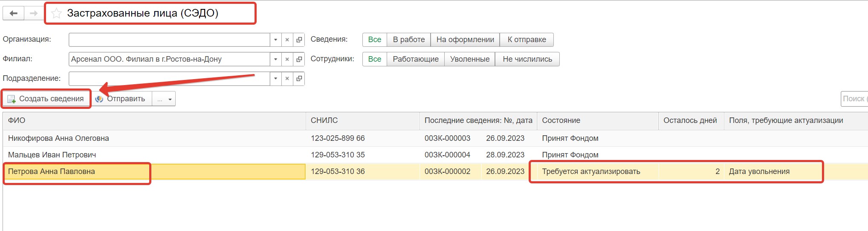
Task: Expand the Организация dropdown list
Action: 276,40
